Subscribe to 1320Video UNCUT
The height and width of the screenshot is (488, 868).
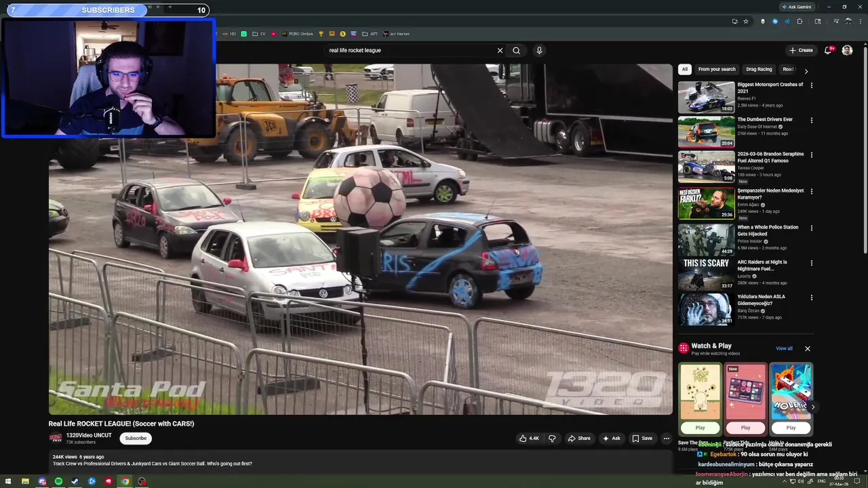pyautogui.click(x=136, y=439)
